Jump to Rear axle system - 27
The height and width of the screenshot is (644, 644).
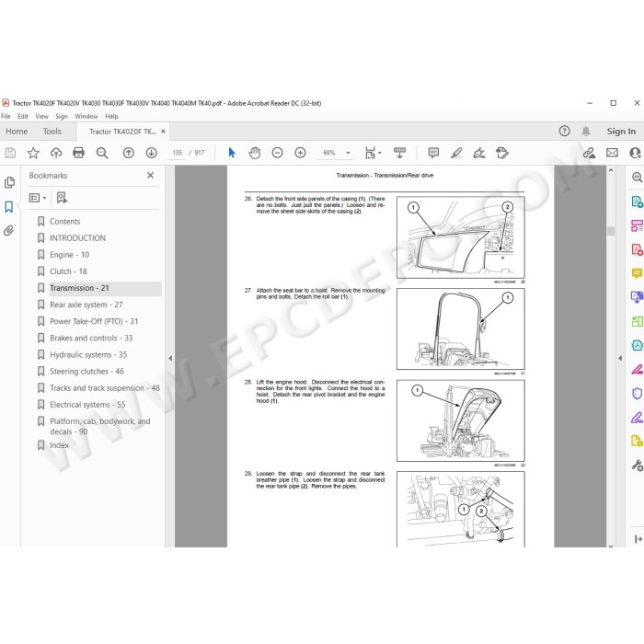tap(86, 305)
